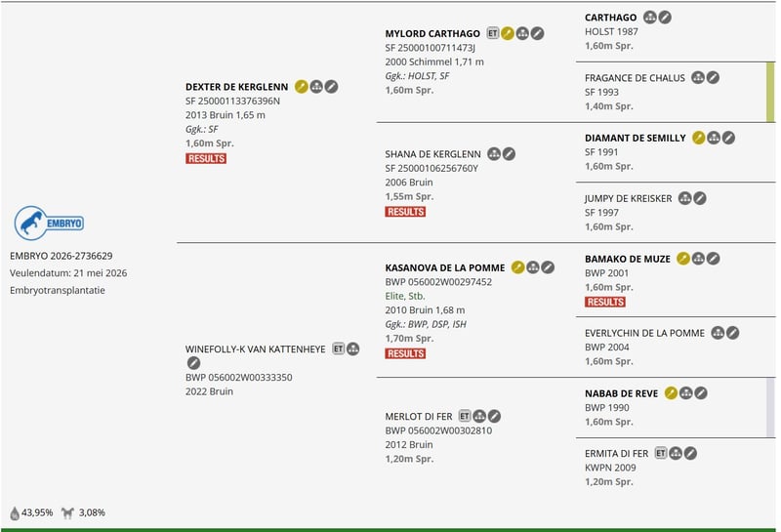
Task: Click edit pencil beside Everlychin de la Pomme
Action: click(732, 333)
